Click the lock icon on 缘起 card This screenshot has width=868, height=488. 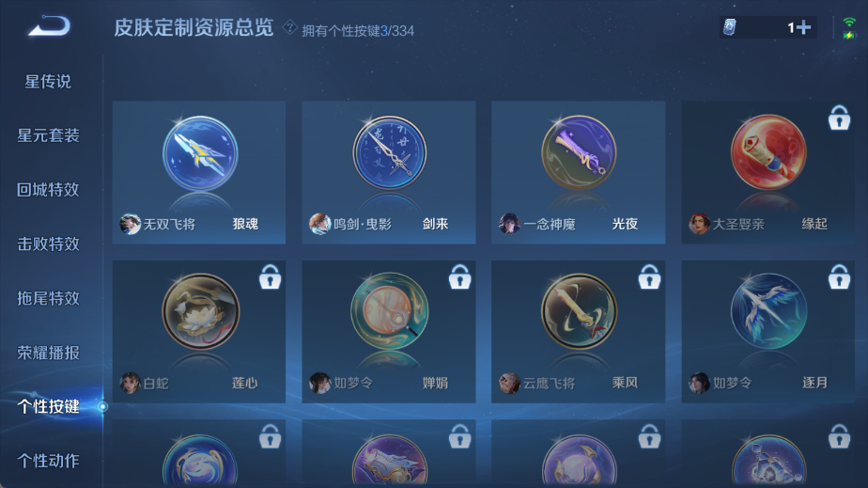839,118
